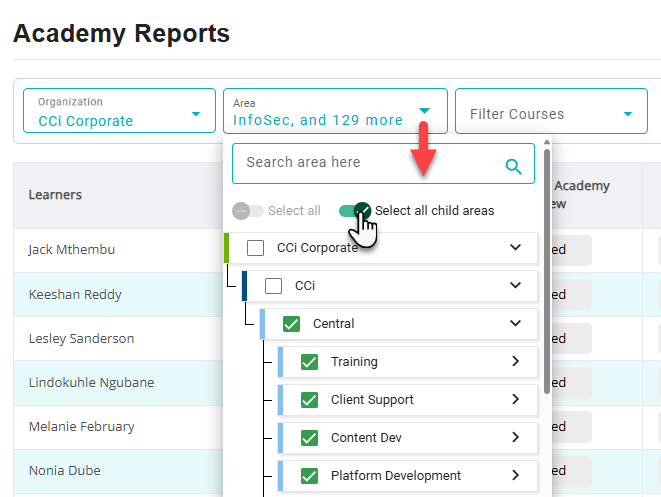Viewport: 661px width, 497px height.
Task: Expand the Training area arrow
Action: click(x=516, y=362)
